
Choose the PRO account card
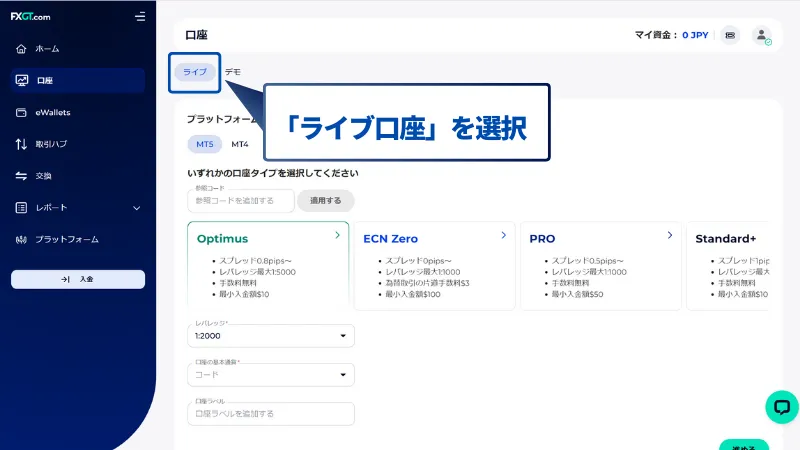pos(601,265)
